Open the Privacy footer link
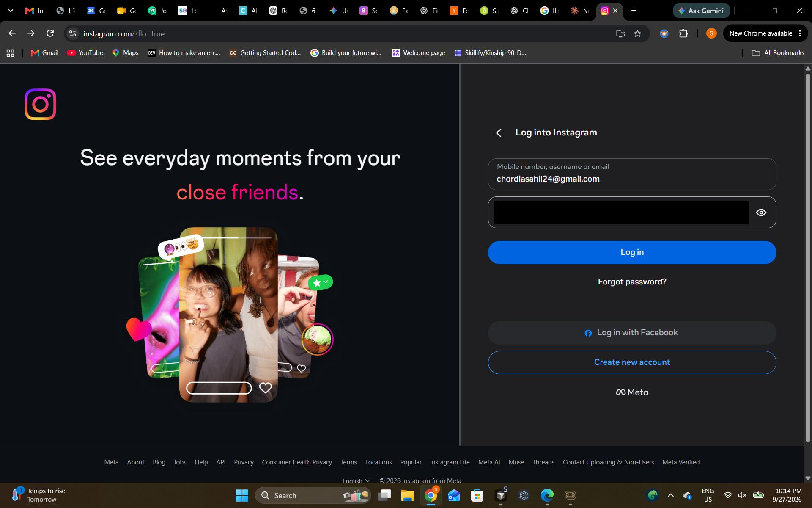This screenshot has height=508, width=812. click(244, 462)
